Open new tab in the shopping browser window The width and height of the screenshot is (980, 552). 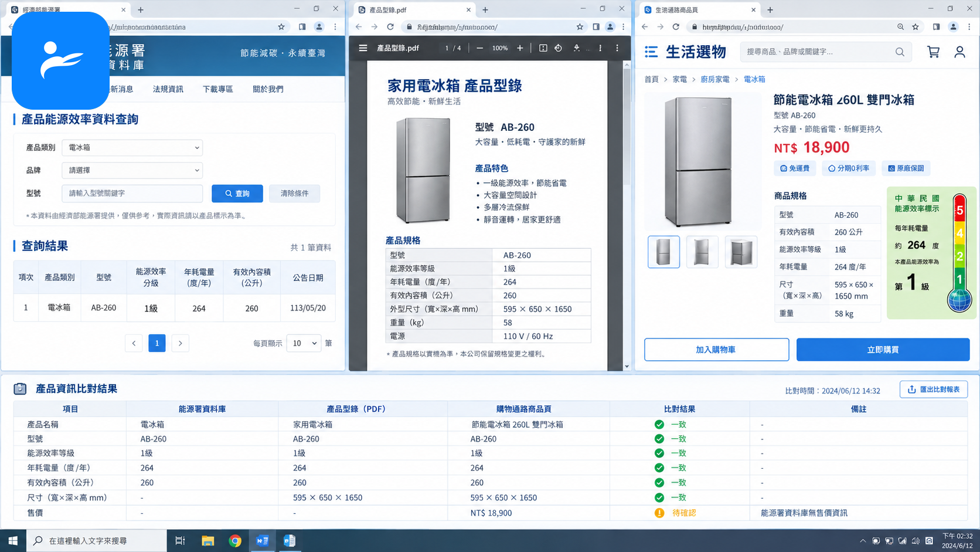pos(770,10)
